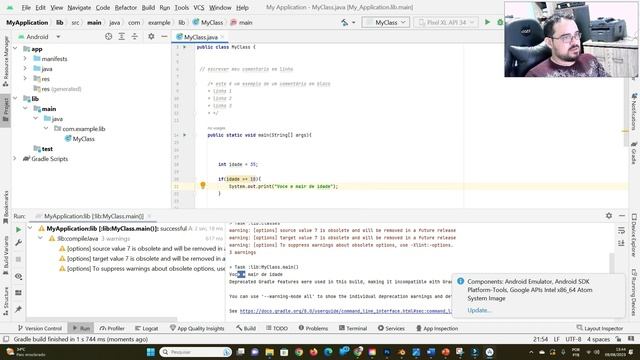The height and width of the screenshot is (360, 640).
Task: Open the File menu
Action: point(26,7)
